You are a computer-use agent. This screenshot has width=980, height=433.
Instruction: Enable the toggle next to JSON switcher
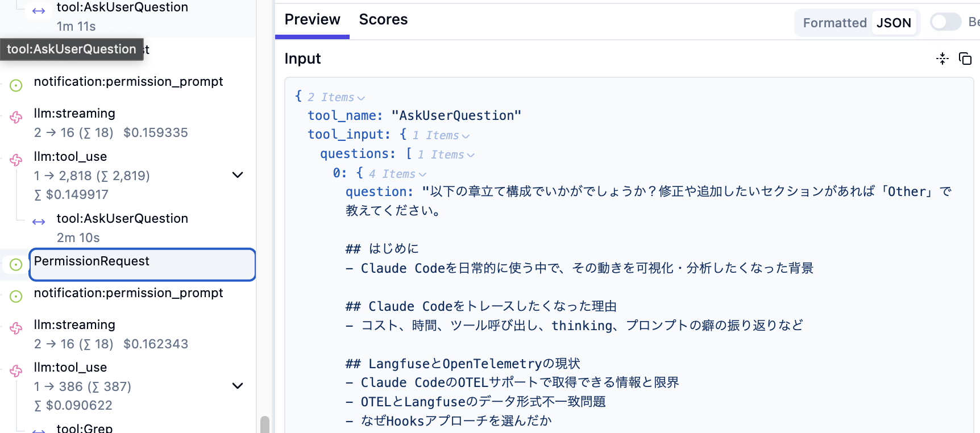pos(945,22)
